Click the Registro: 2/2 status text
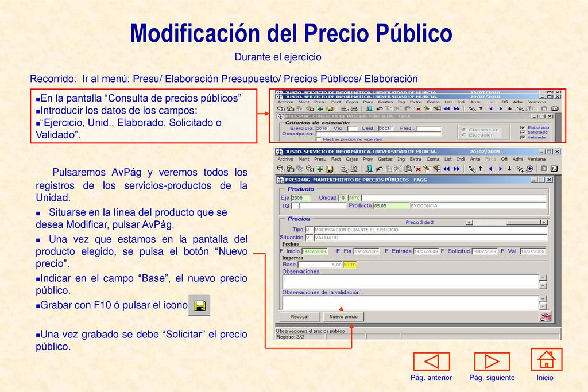 click(290, 337)
